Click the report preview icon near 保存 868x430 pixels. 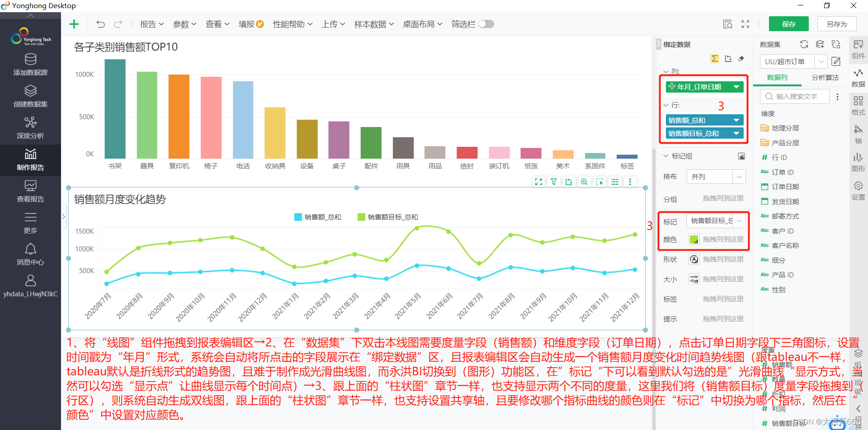pos(727,24)
